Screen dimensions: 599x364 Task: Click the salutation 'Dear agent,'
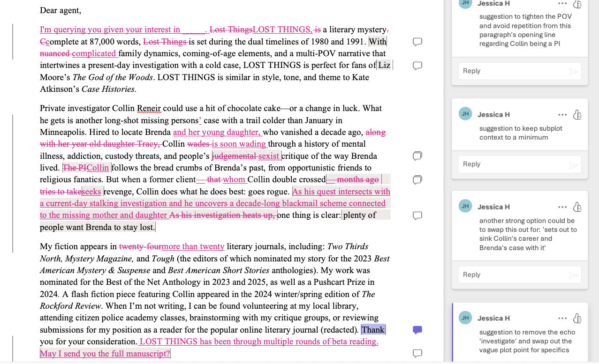click(x=61, y=10)
